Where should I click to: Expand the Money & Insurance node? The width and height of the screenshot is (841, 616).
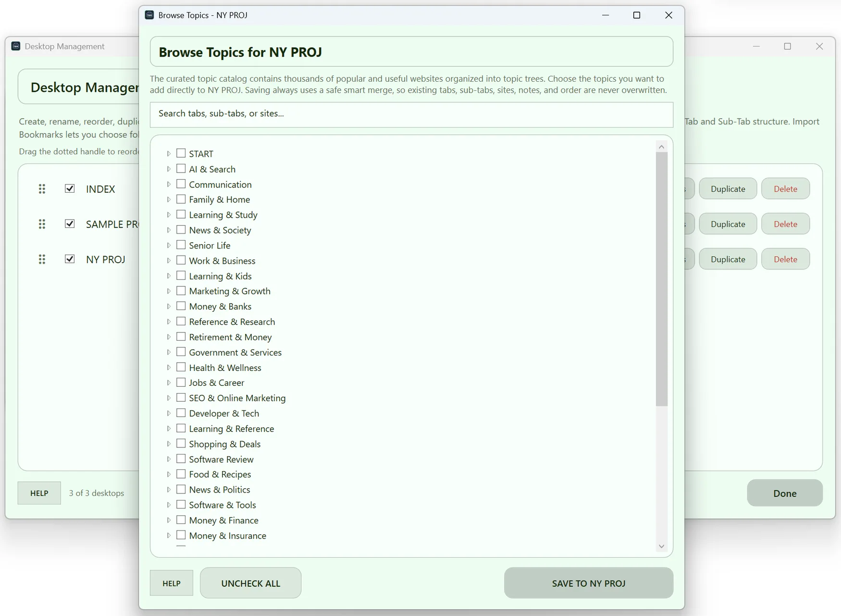click(169, 535)
